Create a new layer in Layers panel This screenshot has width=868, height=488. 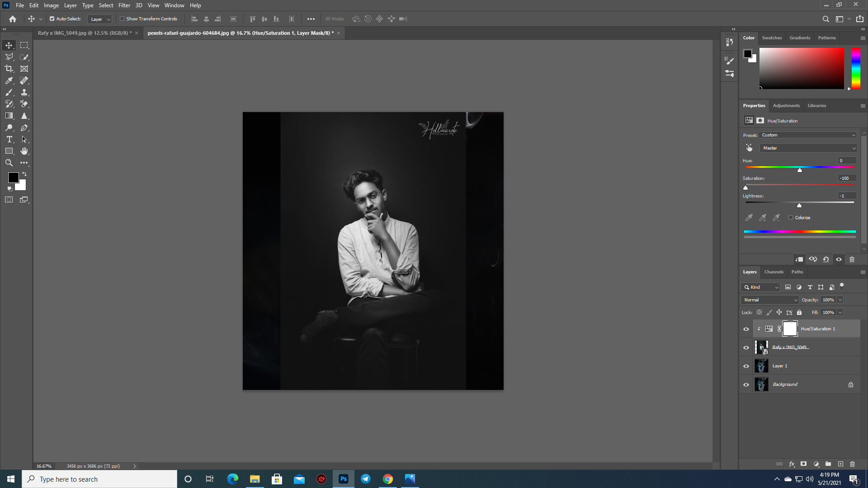(x=841, y=464)
